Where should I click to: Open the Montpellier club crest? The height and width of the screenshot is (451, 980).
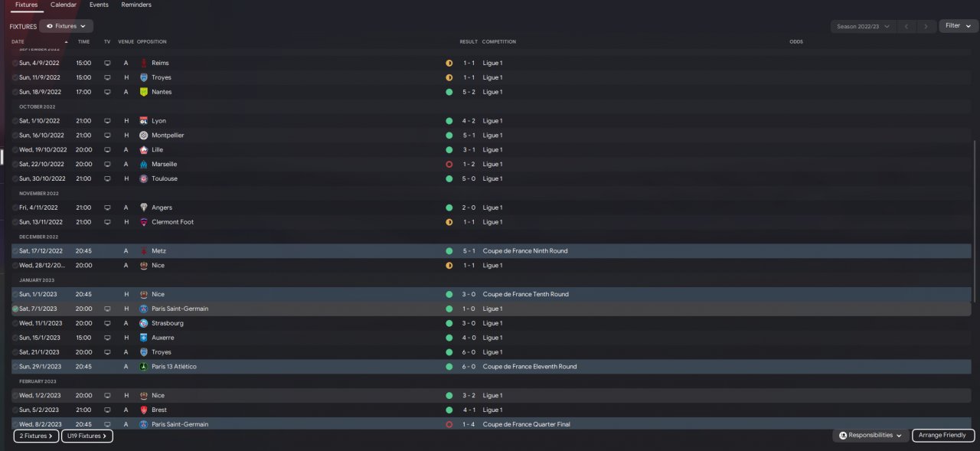pos(143,136)
